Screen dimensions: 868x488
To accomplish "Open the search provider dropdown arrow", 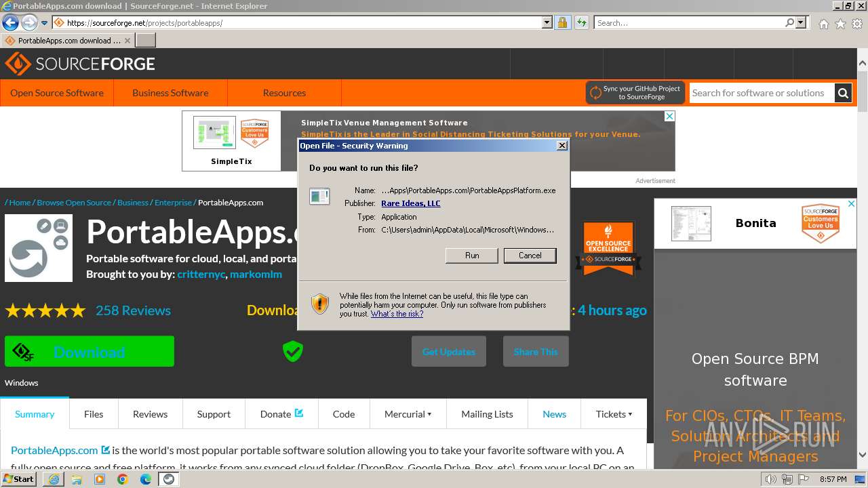I will (x=801, y=23).
